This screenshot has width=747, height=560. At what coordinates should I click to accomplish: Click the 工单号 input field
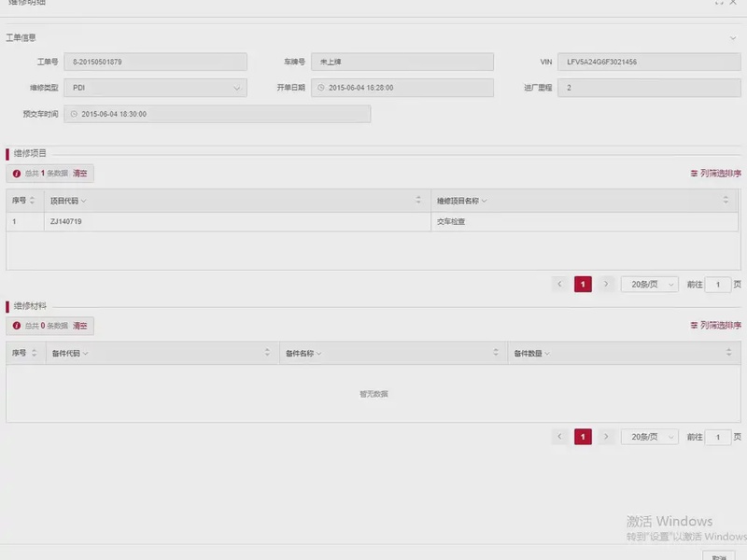click(x=155, y=62)
